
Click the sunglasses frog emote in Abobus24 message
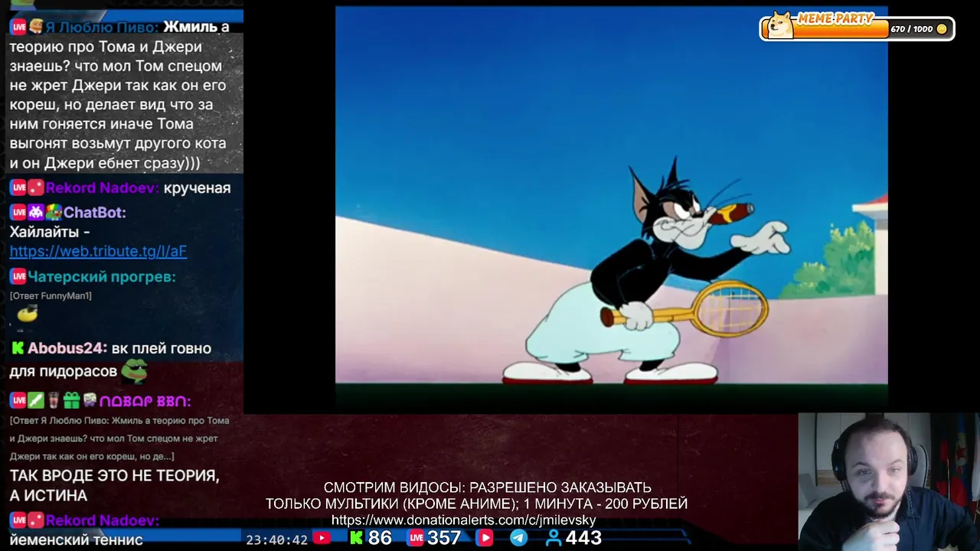pos(134,370)
